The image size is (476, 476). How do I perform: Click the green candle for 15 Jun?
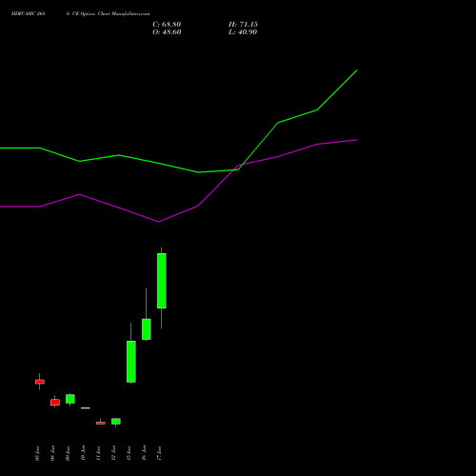(x=131, y=362)
